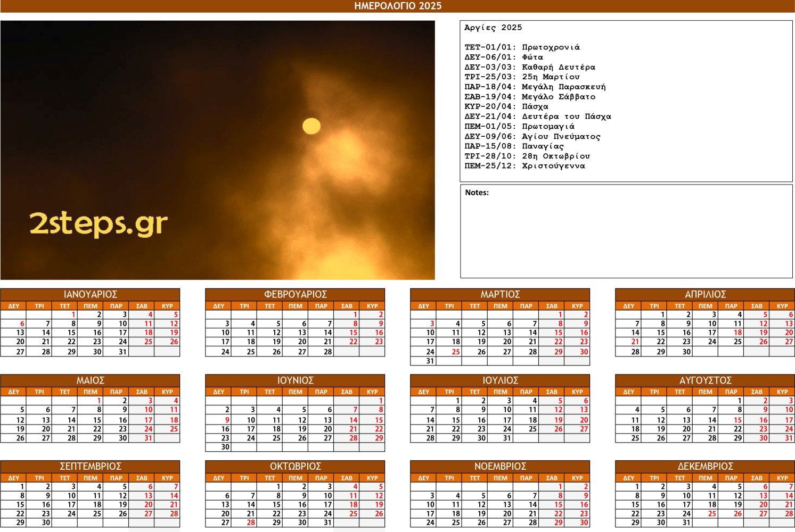Click the ΙΟΥΝΙΟΣ month header
This screenshot has width=795, height=532.
295,380
